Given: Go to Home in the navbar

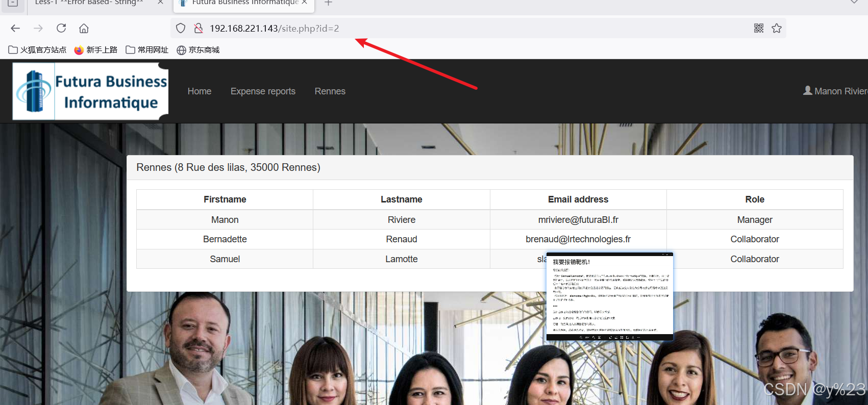Looking at the screenshot, I should [200, 91].
